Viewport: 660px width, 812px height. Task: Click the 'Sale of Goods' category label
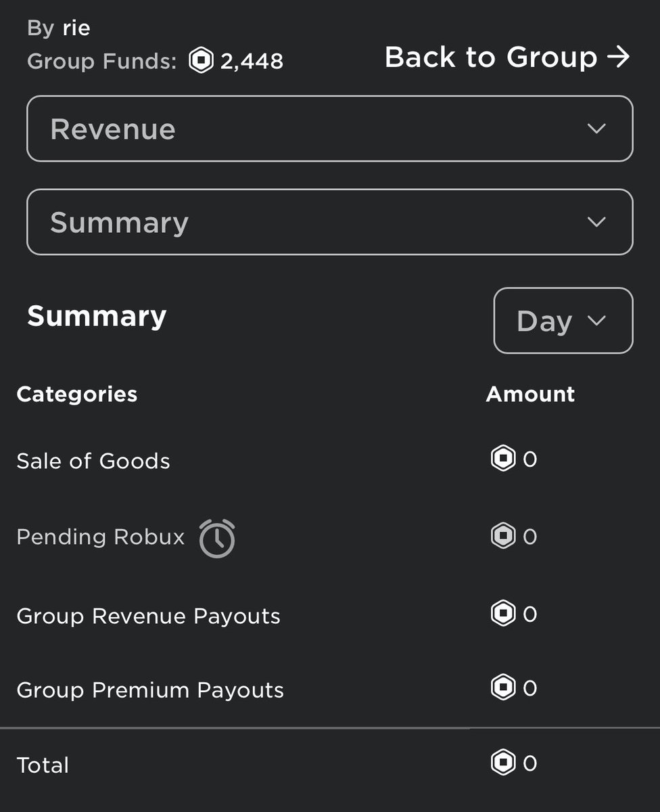click(93, 461)
